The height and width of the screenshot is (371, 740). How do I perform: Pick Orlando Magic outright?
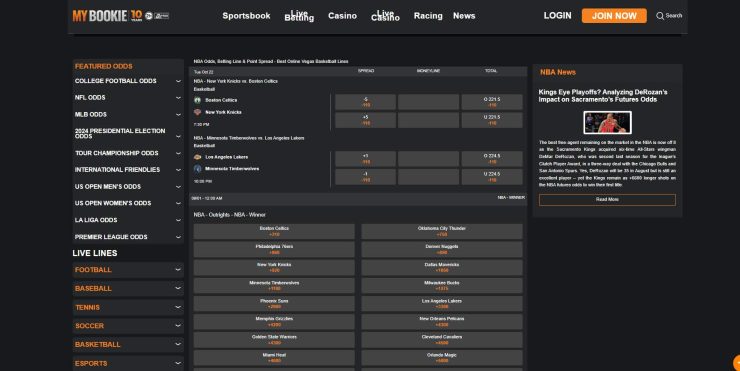coord(442,358)
